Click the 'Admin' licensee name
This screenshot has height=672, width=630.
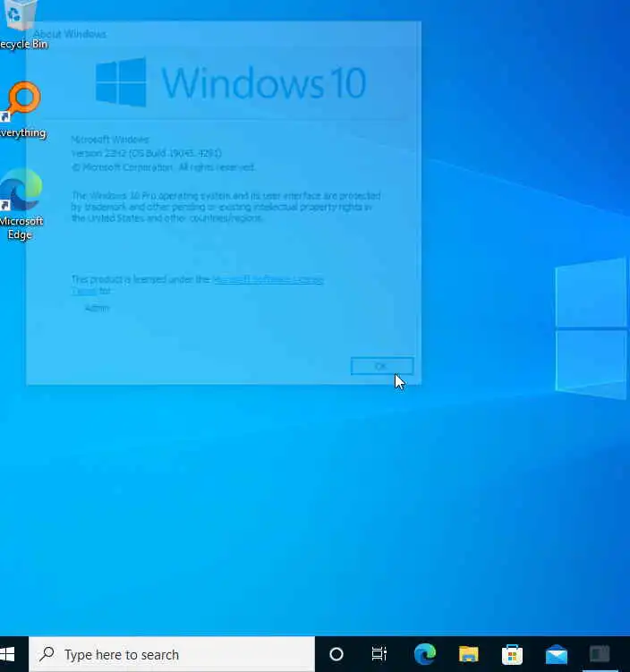(x=97, y=308)
